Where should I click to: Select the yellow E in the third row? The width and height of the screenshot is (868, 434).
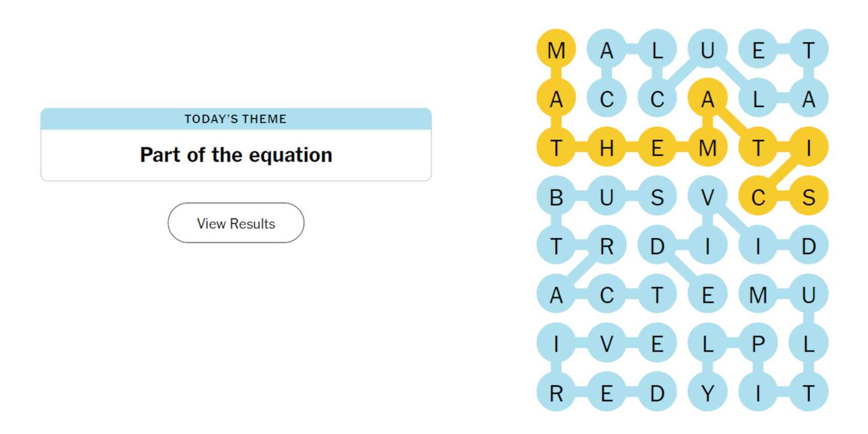tap(657, 147)
